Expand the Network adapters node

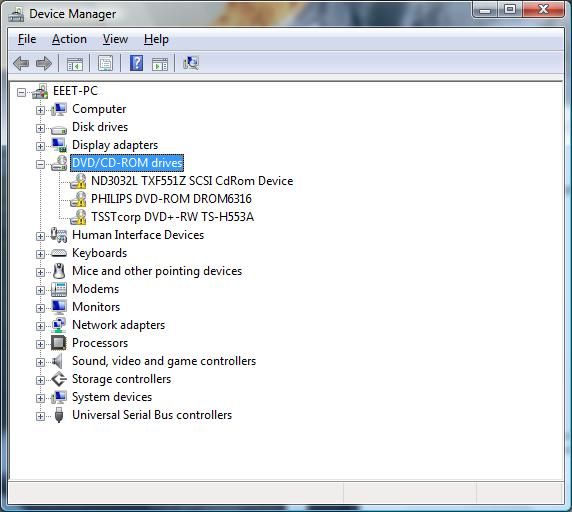coord(40,326)
